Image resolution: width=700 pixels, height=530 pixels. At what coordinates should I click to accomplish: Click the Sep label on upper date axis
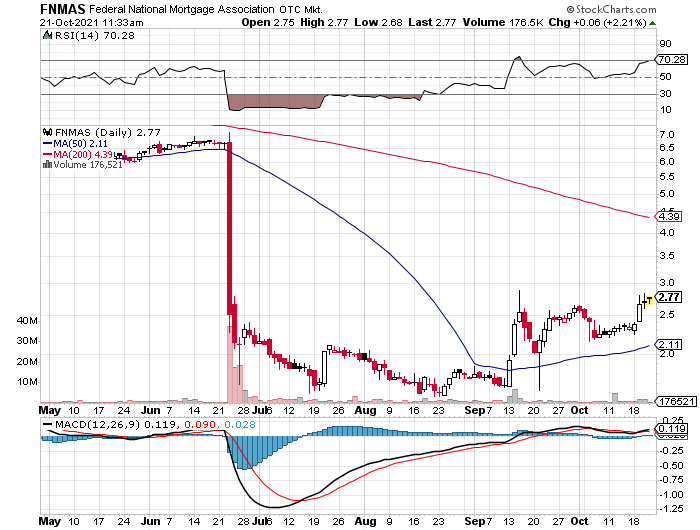tap(475, 410)
